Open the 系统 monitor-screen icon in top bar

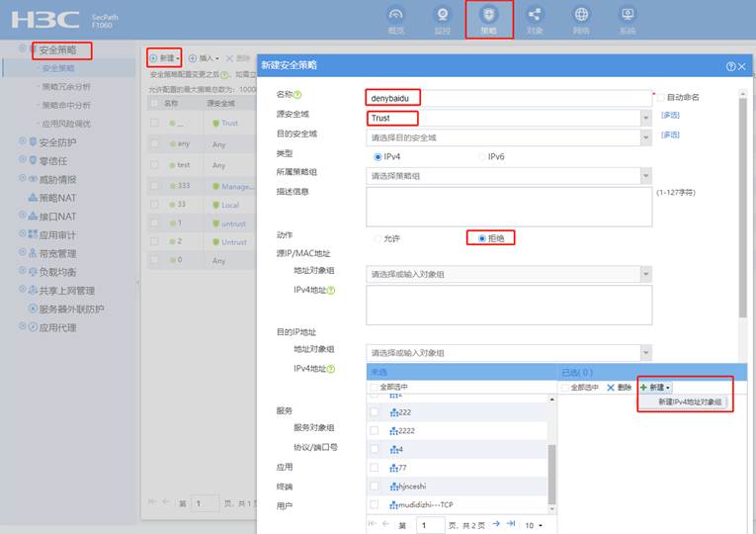pyautogui.click(x=628, y=15)
